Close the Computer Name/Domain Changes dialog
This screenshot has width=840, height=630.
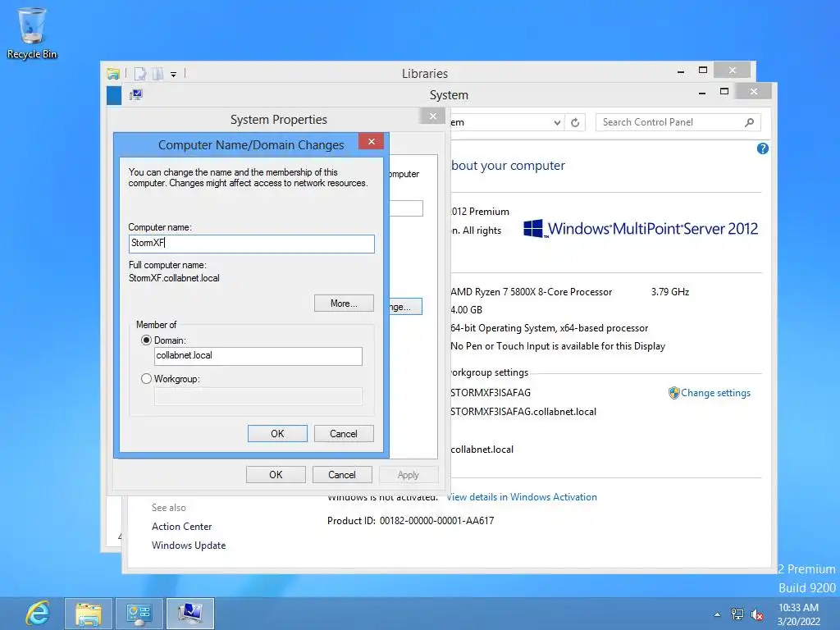(372, 141)
